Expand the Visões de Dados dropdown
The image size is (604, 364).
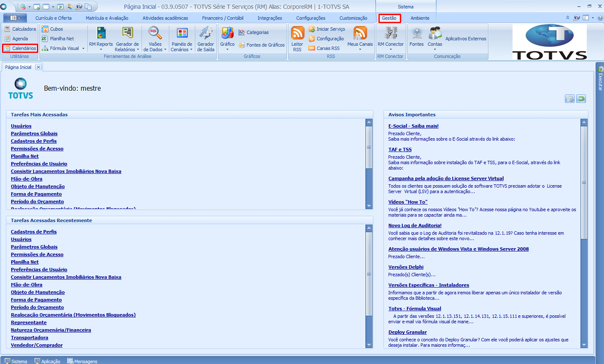(165, 50)
